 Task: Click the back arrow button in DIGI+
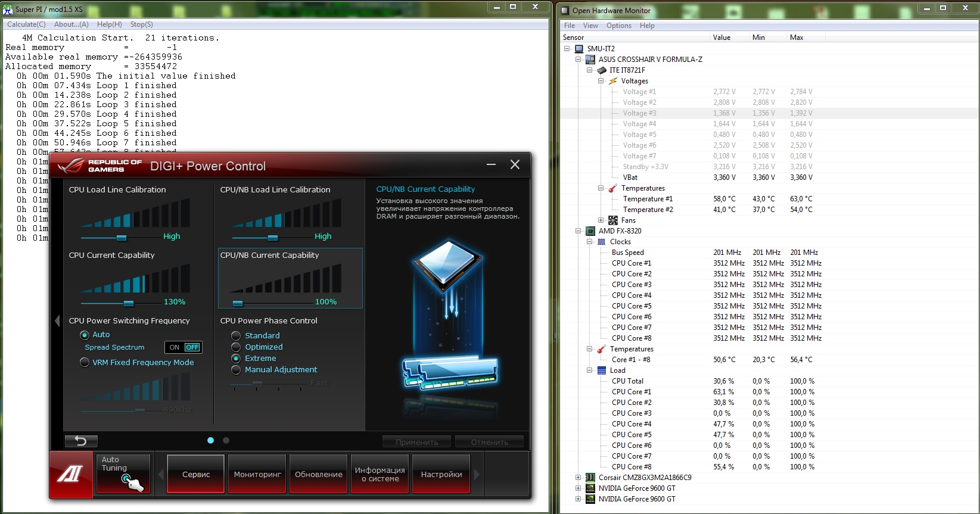pyautogui.click(x=81, y=441)
